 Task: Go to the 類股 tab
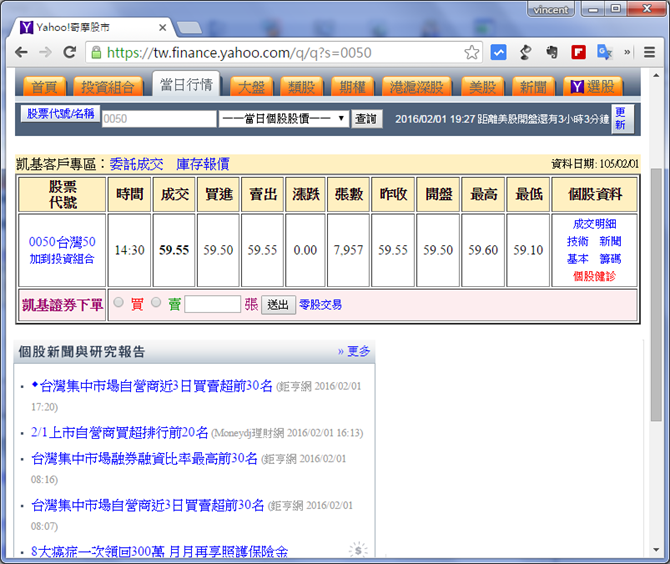[302, 87]
